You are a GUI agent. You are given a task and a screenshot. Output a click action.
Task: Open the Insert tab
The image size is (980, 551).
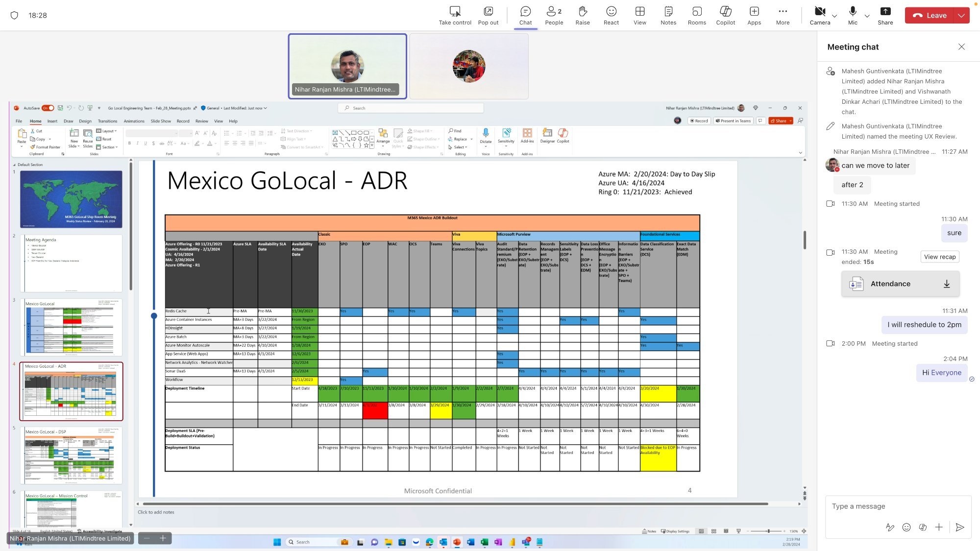pos(52,121)
